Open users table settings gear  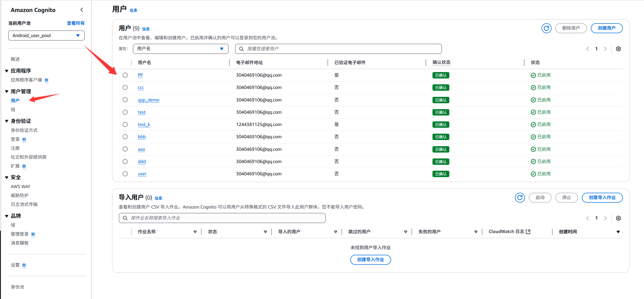tap(618, 49)
